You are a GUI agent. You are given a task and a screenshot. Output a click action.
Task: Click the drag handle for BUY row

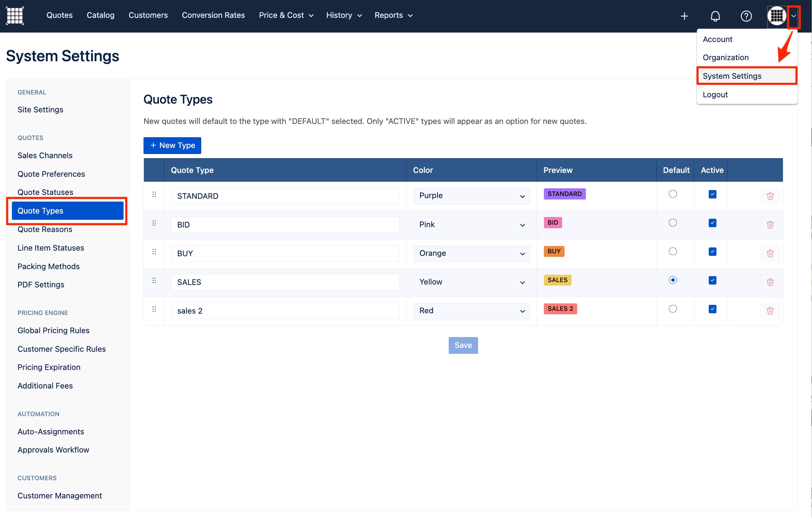point(154,252)
